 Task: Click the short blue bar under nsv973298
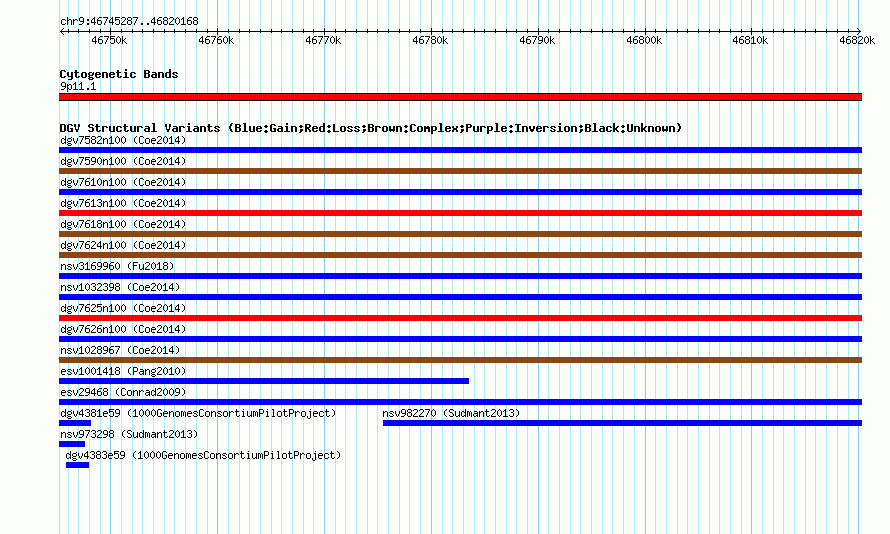[72, 444]
